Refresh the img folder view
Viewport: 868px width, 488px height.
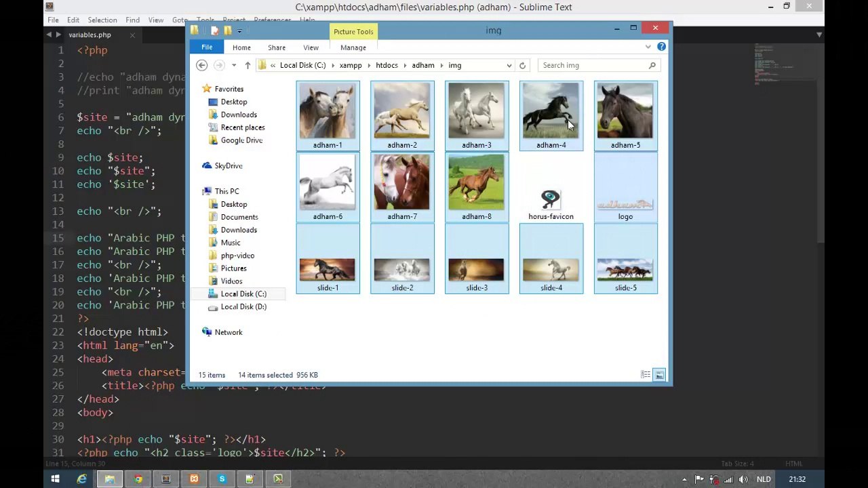point(522,65)
